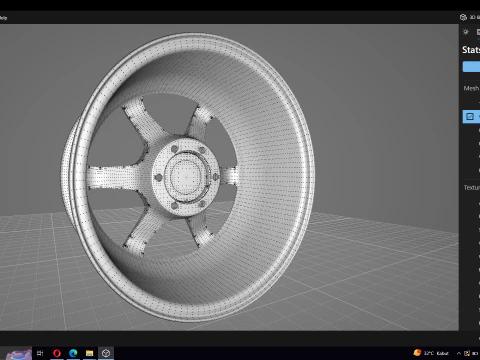Open the 3D library cube icon
The height and width of the screenshot is (360, 480).
pyautogui.click(x=463, y=17)
